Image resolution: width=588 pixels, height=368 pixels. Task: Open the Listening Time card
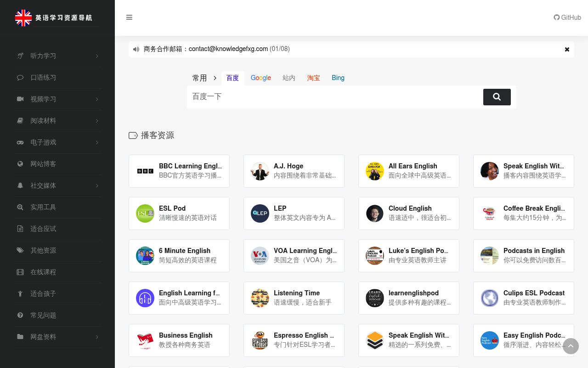tap(294, 298)
